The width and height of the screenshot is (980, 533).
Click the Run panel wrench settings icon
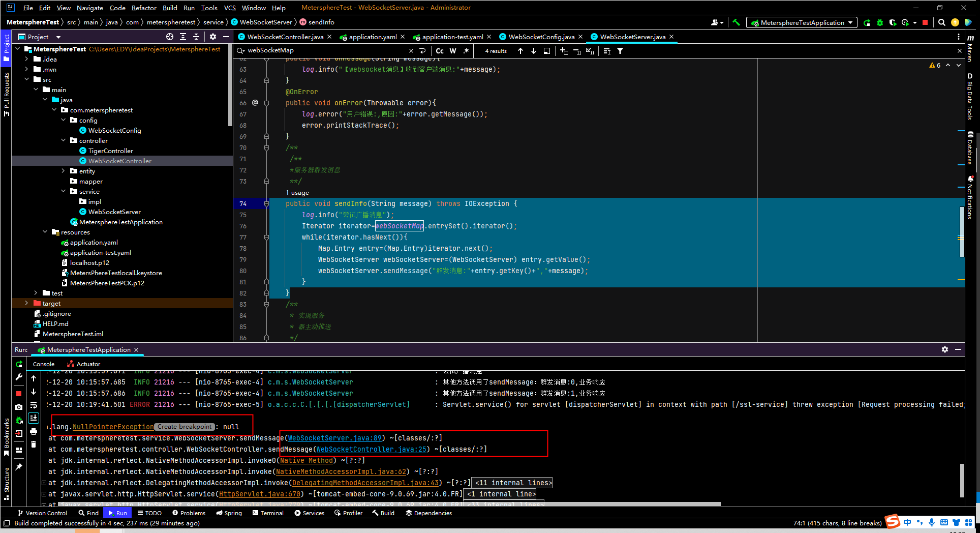[x=19, y=377]
